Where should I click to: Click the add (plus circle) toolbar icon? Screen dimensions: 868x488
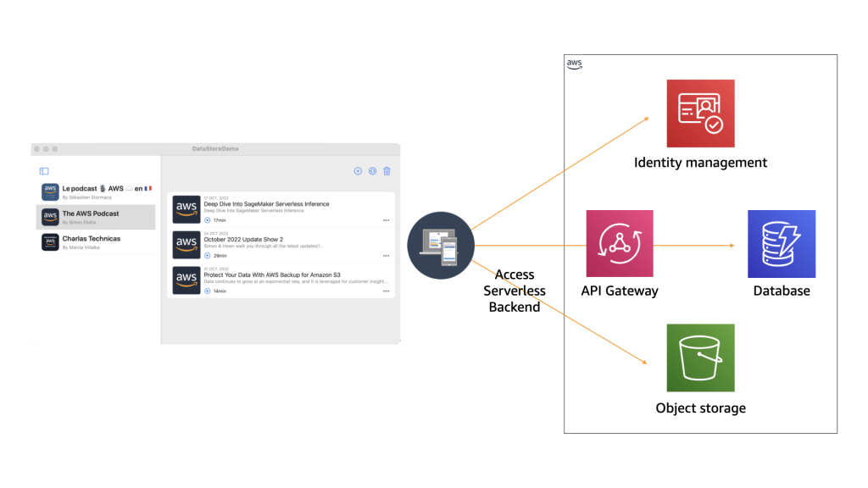(x=358, y=171)
